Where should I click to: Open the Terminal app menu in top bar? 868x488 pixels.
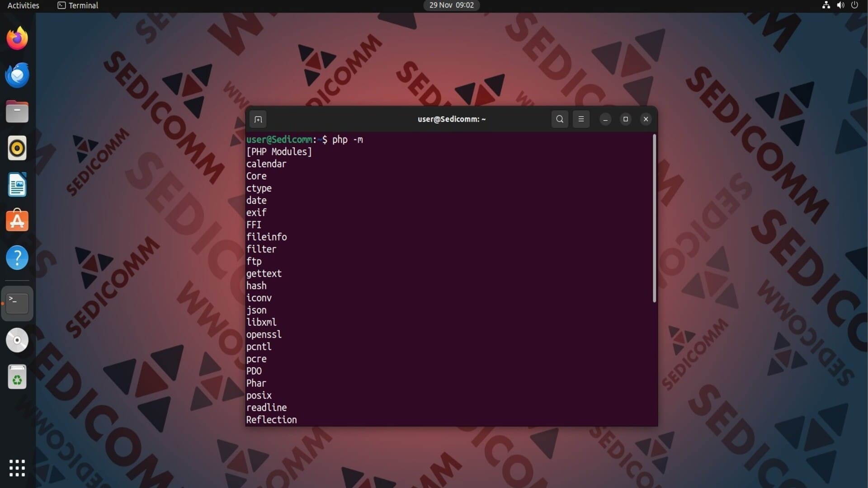pyautogui.click(x=78, y=5)
